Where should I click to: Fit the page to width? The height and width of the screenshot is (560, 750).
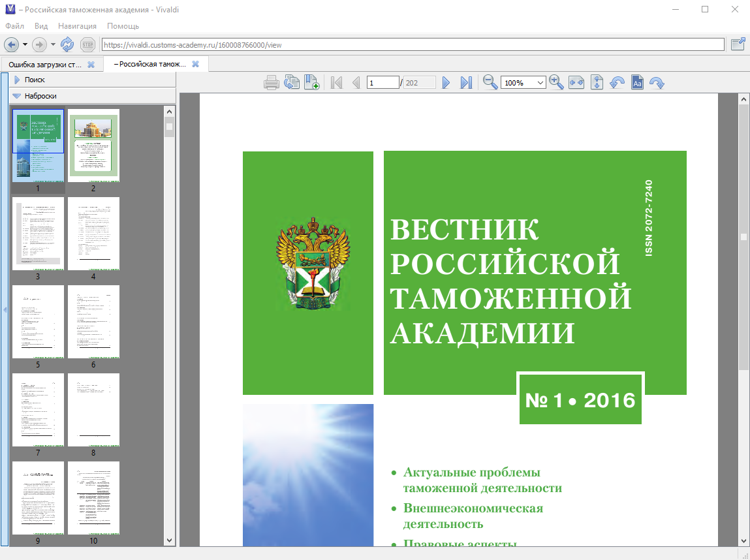click(576, 83)
